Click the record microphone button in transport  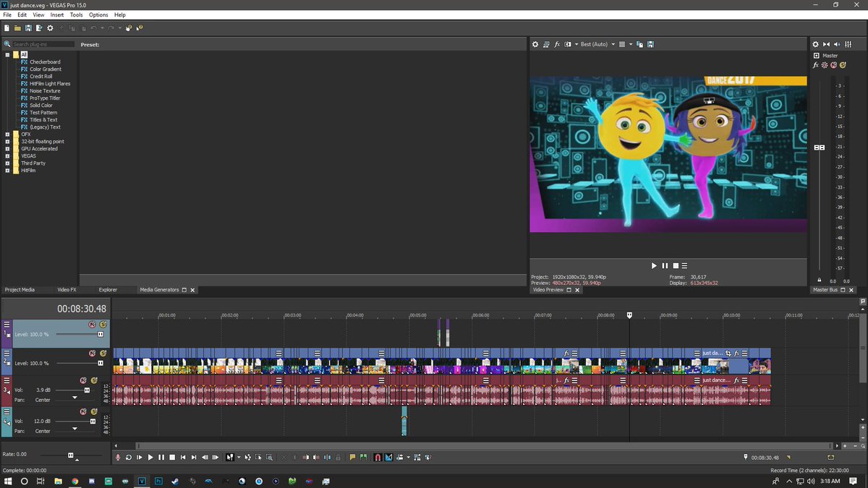coord(118,457)
